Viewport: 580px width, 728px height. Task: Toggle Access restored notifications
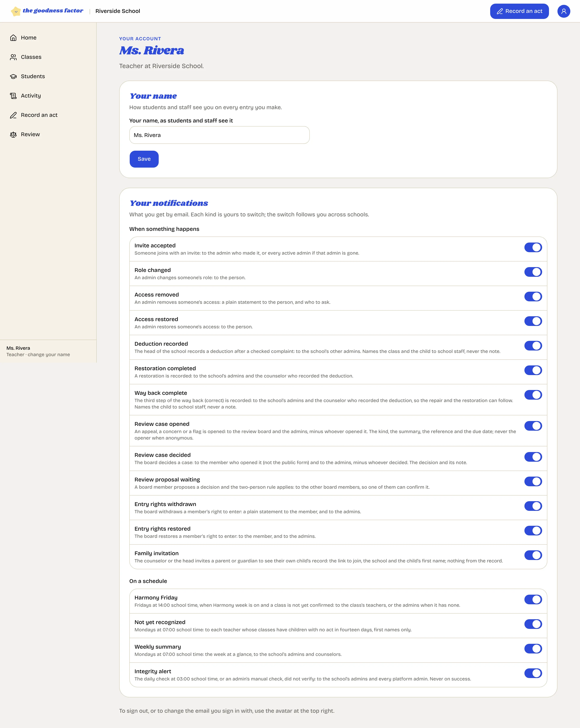(x=533, y=321)
